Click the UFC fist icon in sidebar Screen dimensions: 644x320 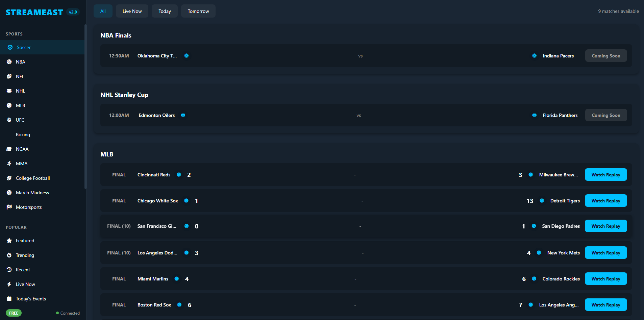tap(9, 120)
